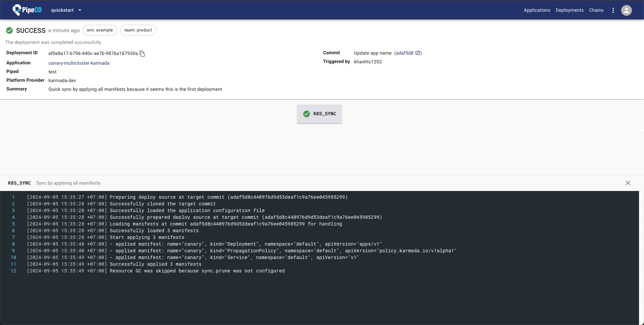The image size is (644, 325).
Task: Click log line 9 PropagationPolicy manifest
Action: pyautogui.click(x=241, y=251)
